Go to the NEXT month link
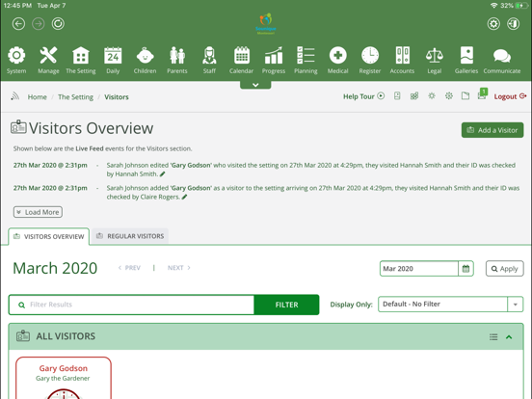Screen dimensions: 532x399 [179, 268]
